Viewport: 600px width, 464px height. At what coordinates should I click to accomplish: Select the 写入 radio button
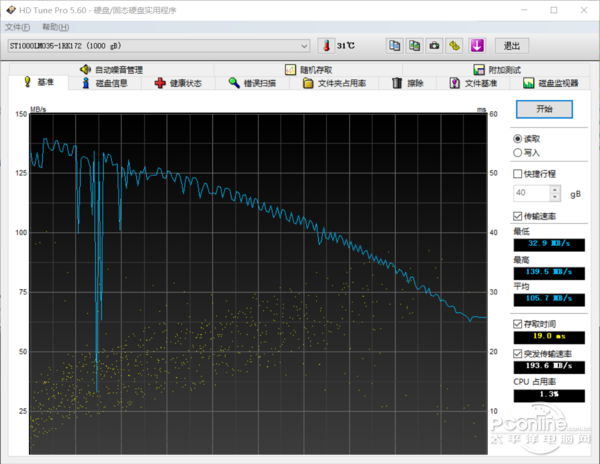pyautogui.click(x=517, y=153)
